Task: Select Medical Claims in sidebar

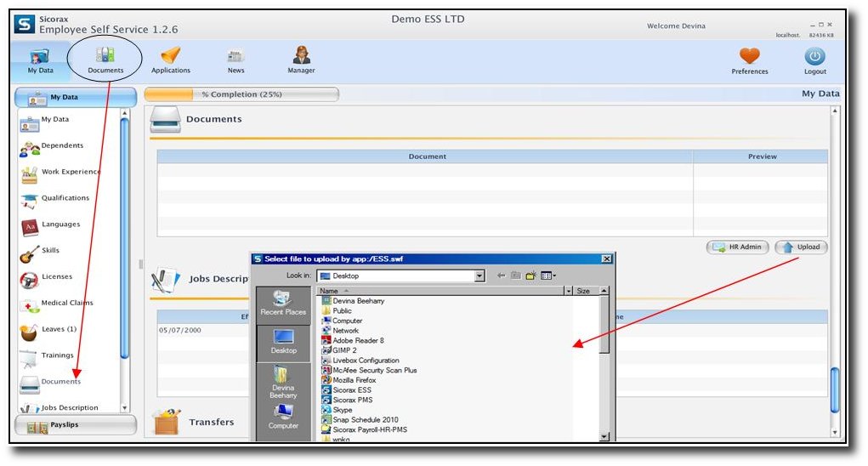Action: [x=66, y=304]
